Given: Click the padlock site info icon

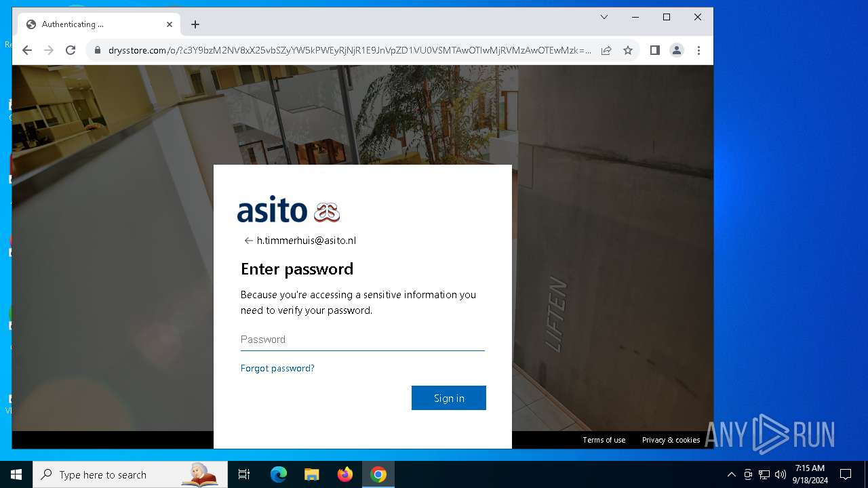Looking at the screenshot, I should (98, 50).
